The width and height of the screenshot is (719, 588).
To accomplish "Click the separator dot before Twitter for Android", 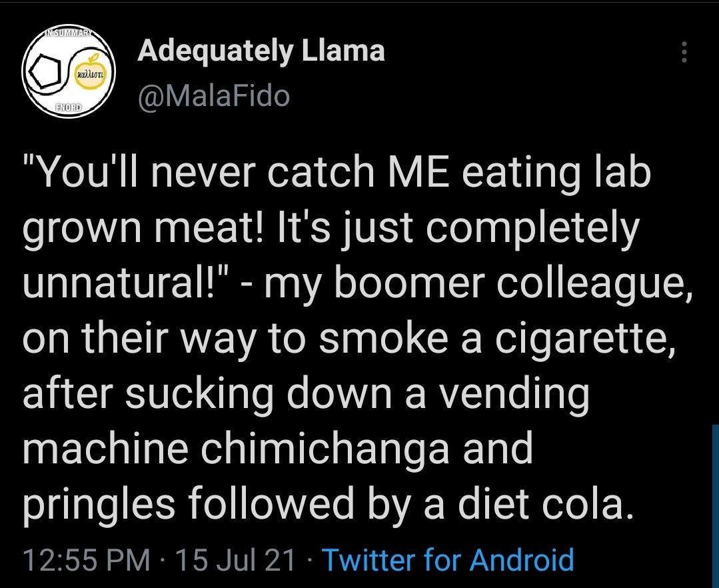I will tap(309, 559).
